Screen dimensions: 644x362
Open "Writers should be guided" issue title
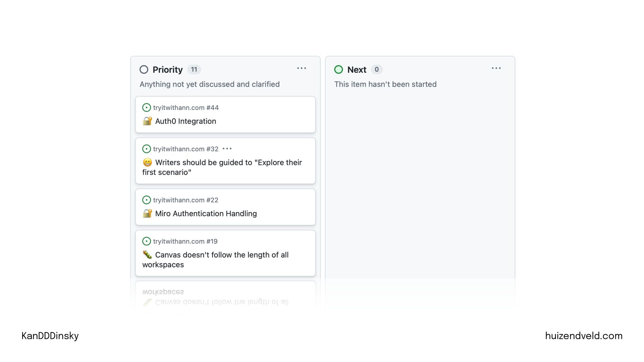coord(228,163)
